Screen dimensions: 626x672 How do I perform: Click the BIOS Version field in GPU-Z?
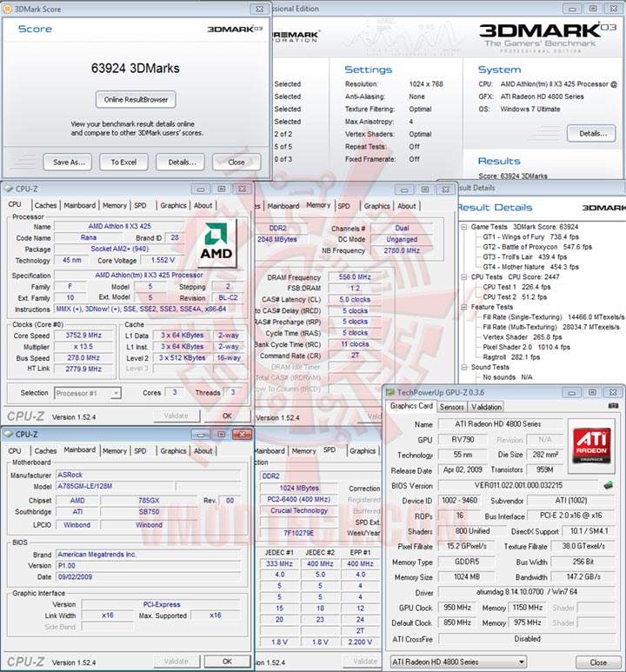pyautogui.click(x=518, y=486)
